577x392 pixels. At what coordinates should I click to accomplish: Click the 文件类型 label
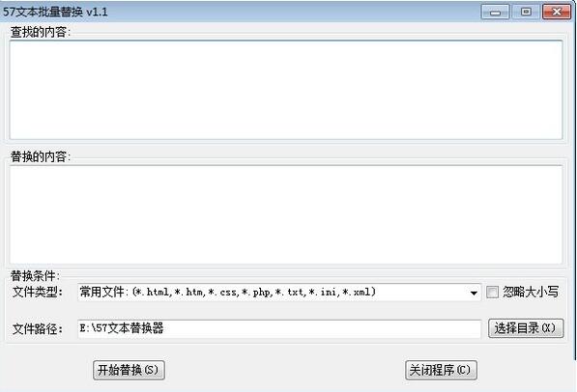pyautogui.click(x=38, y=293)
